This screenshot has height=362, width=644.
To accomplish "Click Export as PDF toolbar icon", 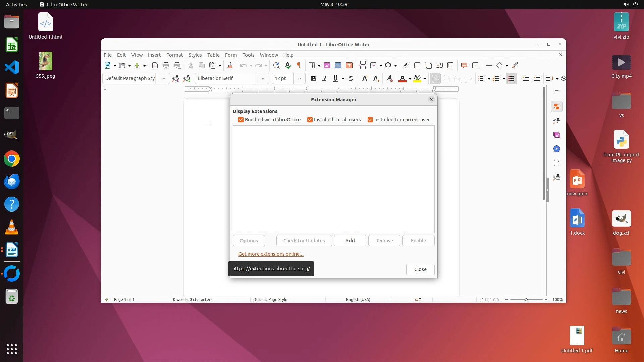I will point(155,65).
